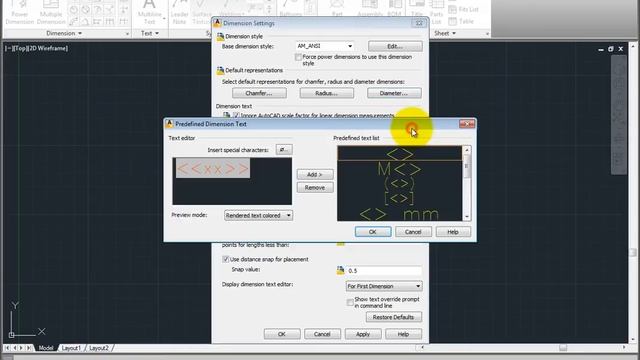The image size is (640, 360).
Task: Click the Remove button
Action: click(315, 188)
